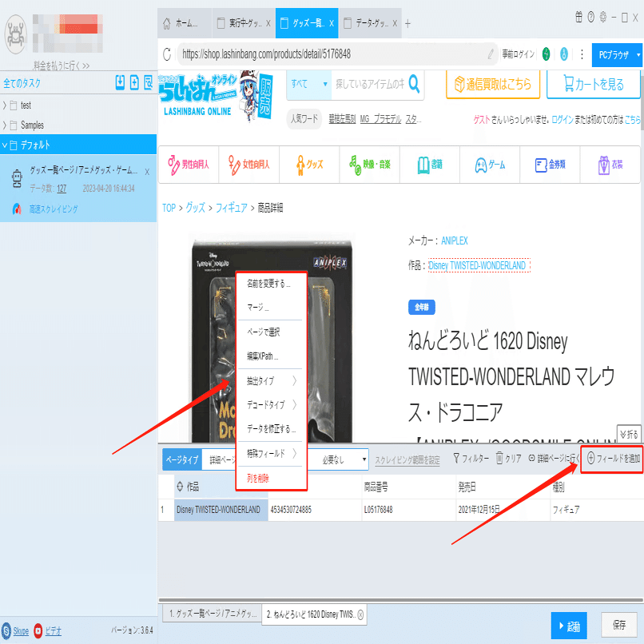
Task: Click the 保存 save button
Action: pos(619,625)
